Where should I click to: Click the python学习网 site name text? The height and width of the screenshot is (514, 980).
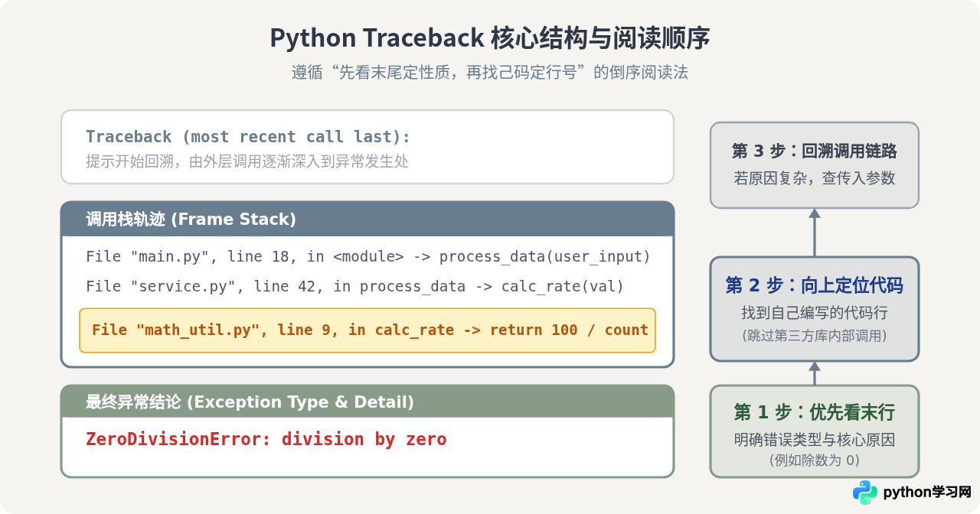click(927, 493)
